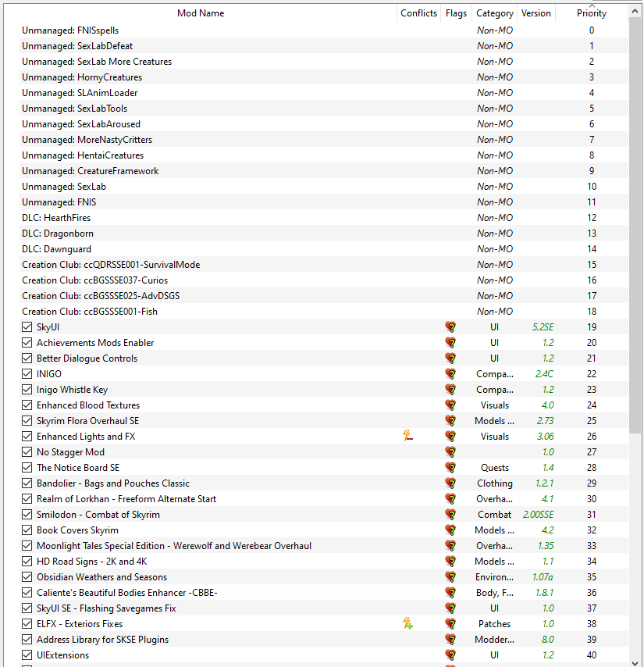Select the DLC: Dragonborn row

[x=324, y=234]
